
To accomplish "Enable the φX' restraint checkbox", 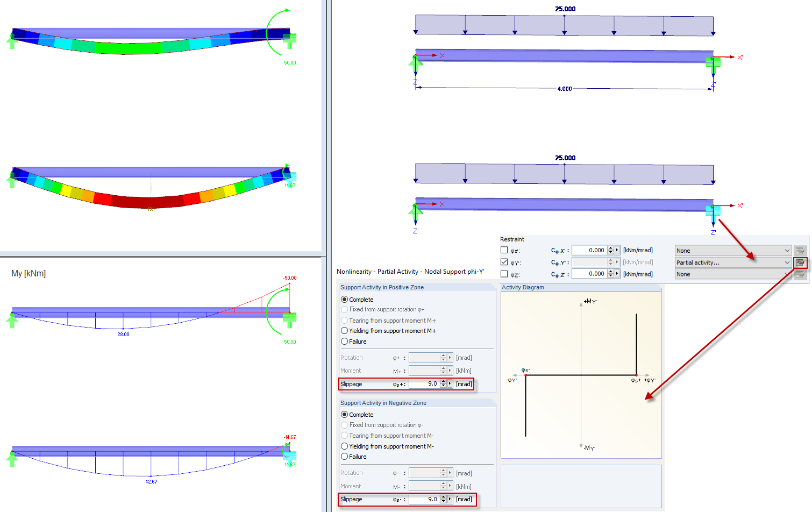I will click(504, 250).
